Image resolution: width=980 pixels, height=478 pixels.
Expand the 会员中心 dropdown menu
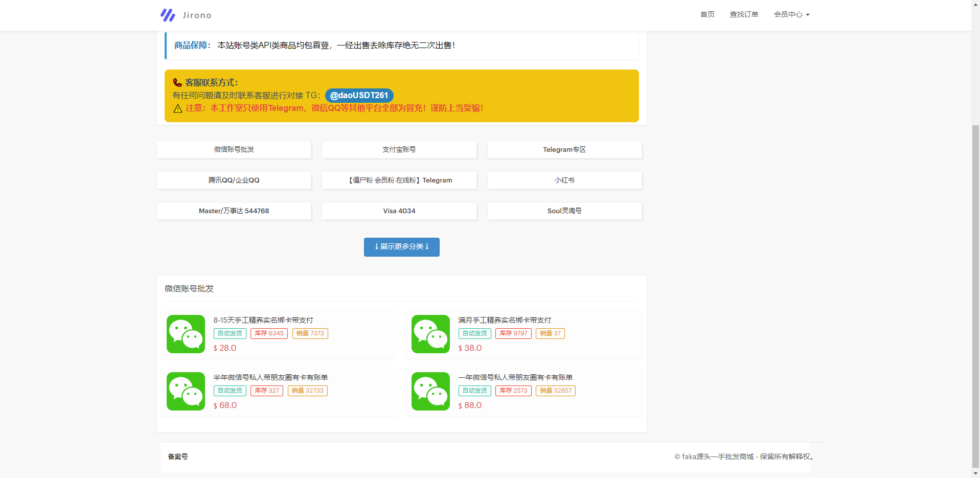coord(791,14)
